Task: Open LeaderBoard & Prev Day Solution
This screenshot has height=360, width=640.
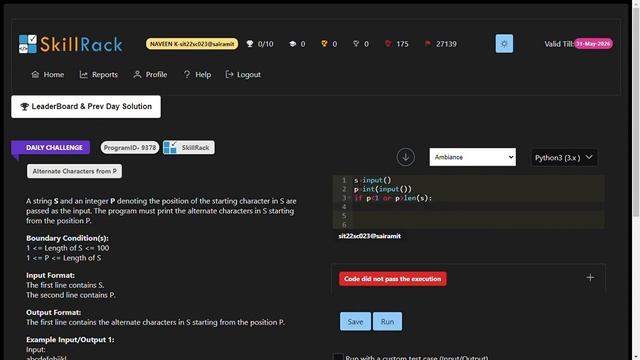Action: pos(86,107)
